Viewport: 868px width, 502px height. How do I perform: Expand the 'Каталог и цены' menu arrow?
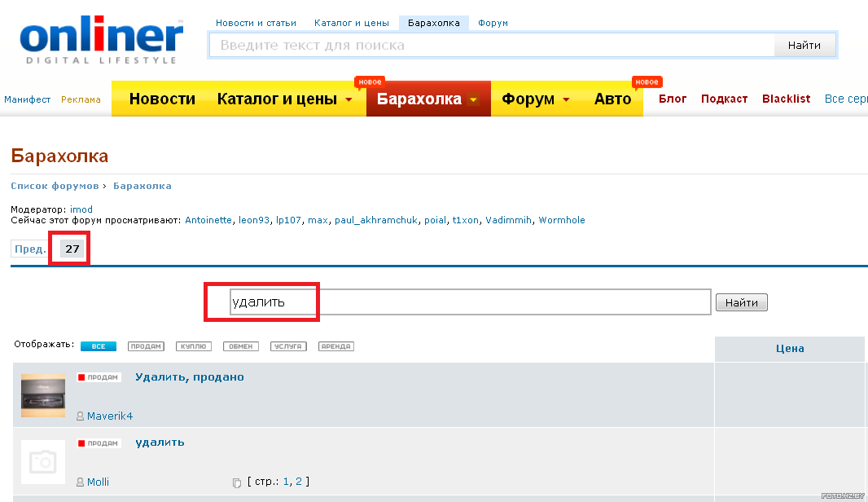tap(349, 100)
